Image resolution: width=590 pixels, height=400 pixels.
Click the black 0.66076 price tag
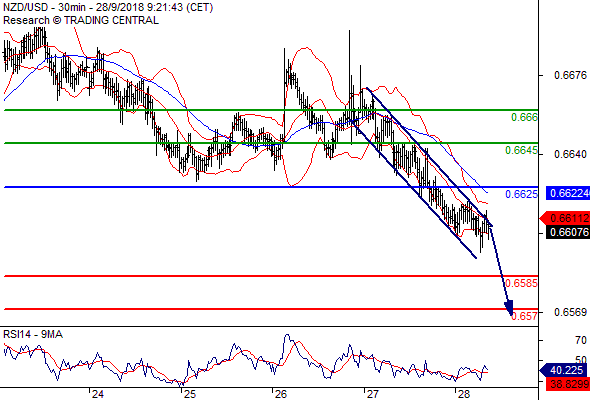567,232
